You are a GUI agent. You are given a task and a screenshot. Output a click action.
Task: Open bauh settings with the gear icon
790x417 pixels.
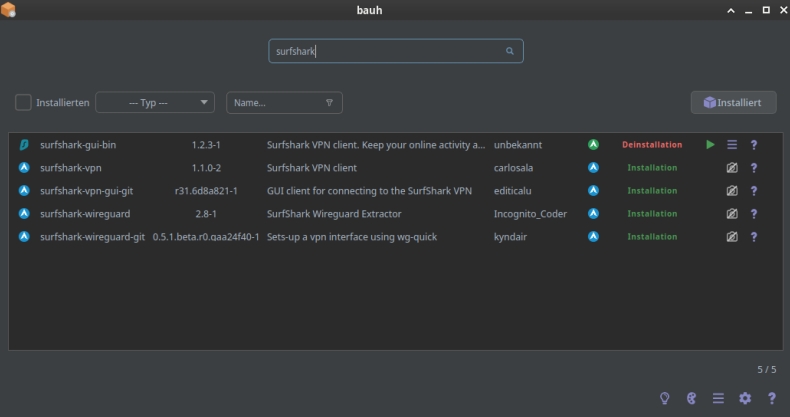click(x=744, y=398)
